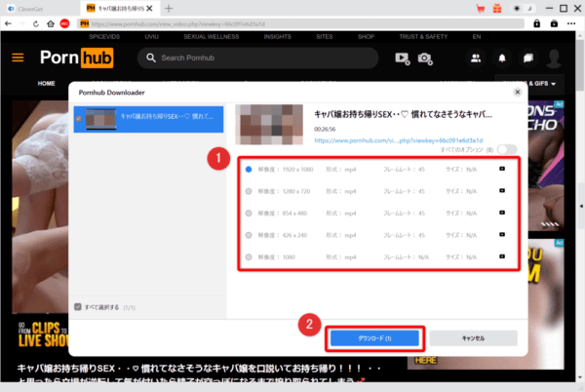Image resolution: width=585 pixels, height=392 pixels.
Task: Open the video URL link in dialog
Action: point(399,140)
